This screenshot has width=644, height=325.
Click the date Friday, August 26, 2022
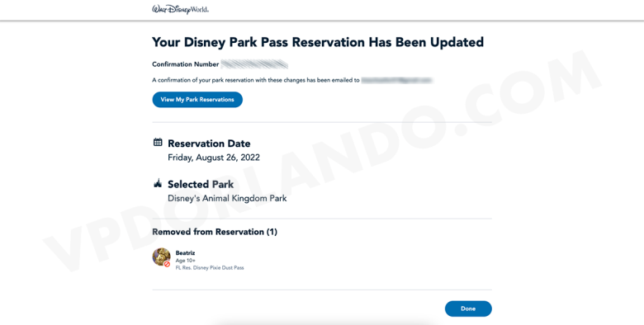click(x=214, y=158)
